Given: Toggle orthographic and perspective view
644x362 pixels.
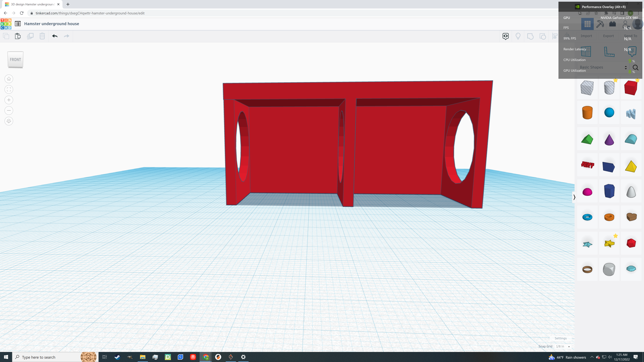Looking at the screenshot, I should pos(9,121).
